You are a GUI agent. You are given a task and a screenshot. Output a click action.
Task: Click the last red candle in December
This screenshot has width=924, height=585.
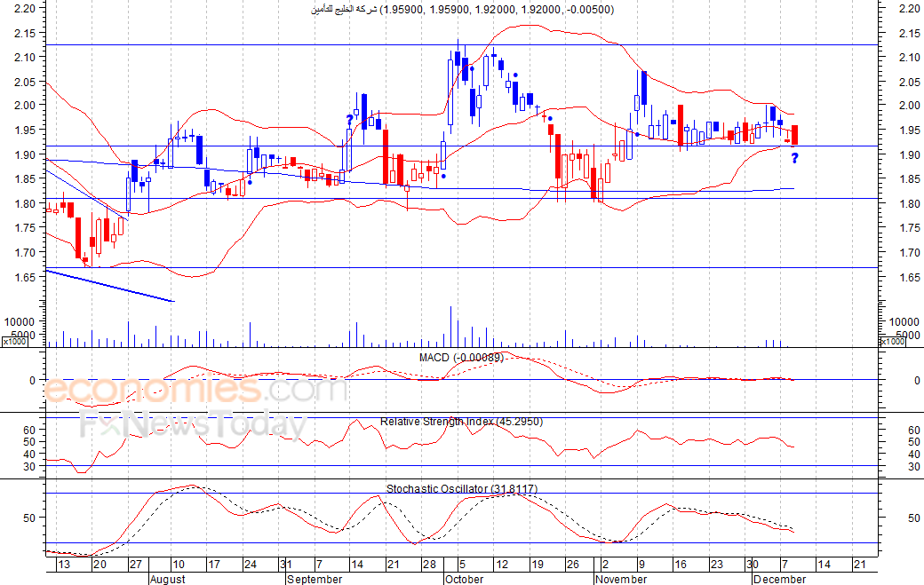[x=794, y=135]
